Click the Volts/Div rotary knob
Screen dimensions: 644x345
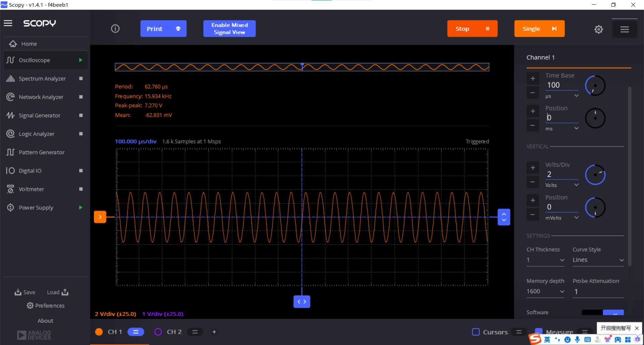click(595, 175)
